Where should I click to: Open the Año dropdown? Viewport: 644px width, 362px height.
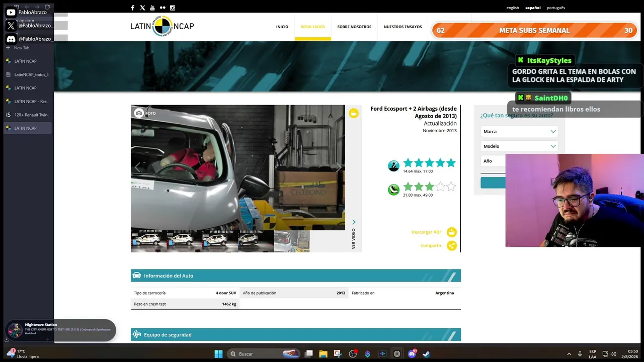point(493,161)
